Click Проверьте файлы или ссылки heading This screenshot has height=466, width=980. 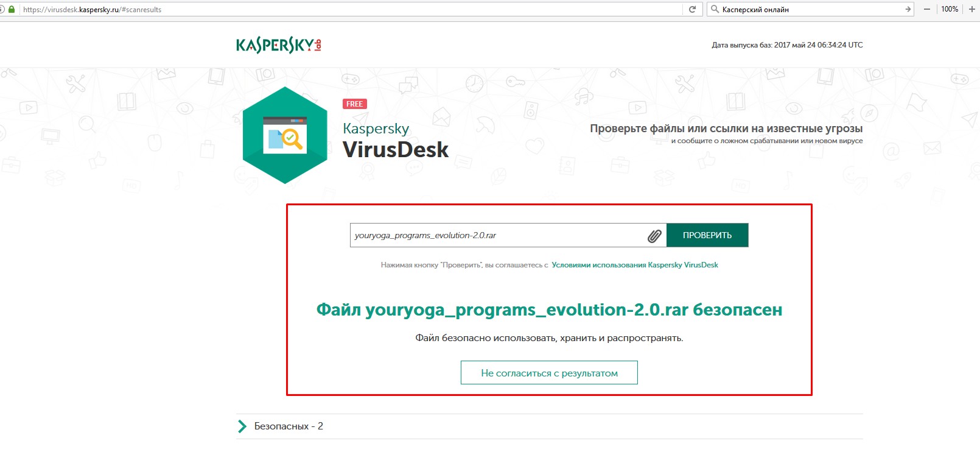(x=726, y=129)
